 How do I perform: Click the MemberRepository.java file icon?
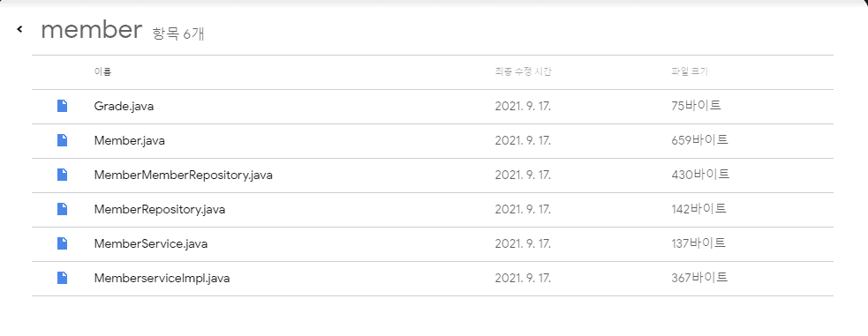(x=63, y=209)
